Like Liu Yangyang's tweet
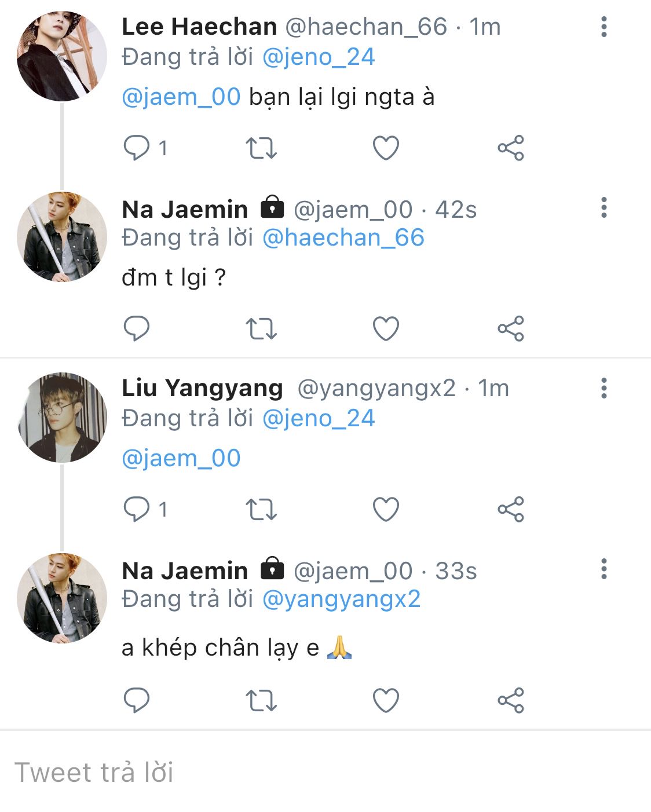This screenshot has height=812, width=651. pyautogui.click(x=386, y=510)
